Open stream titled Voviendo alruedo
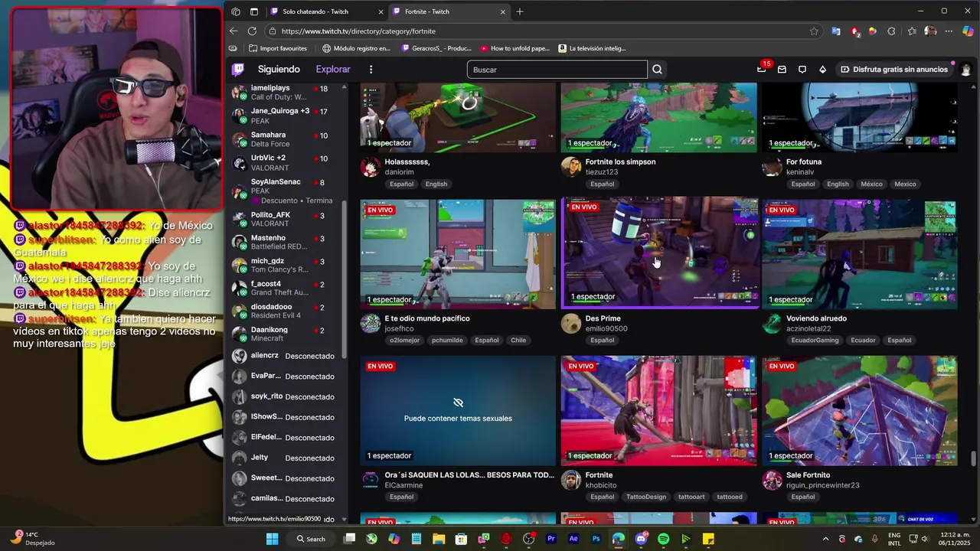This screenshot has height=551, width=980. [816, 318]
